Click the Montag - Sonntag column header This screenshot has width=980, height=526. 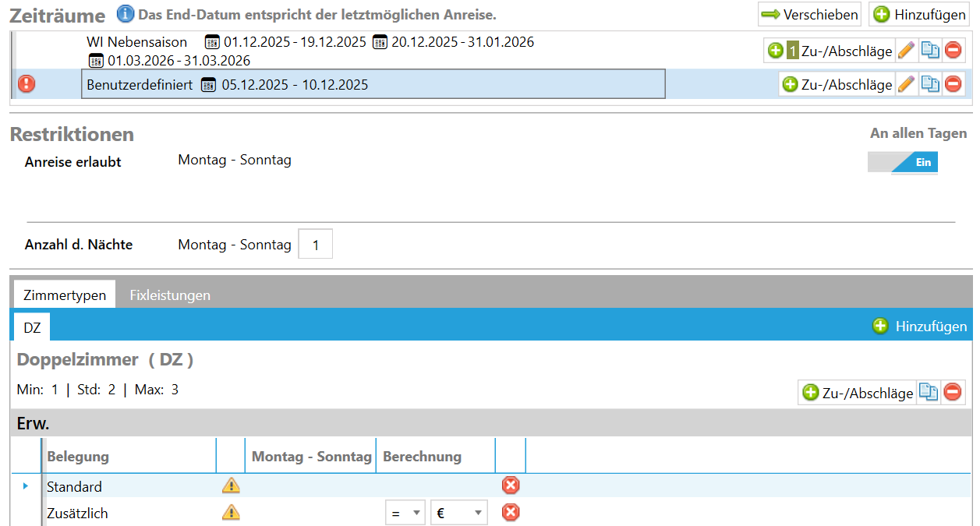(311, 456)
